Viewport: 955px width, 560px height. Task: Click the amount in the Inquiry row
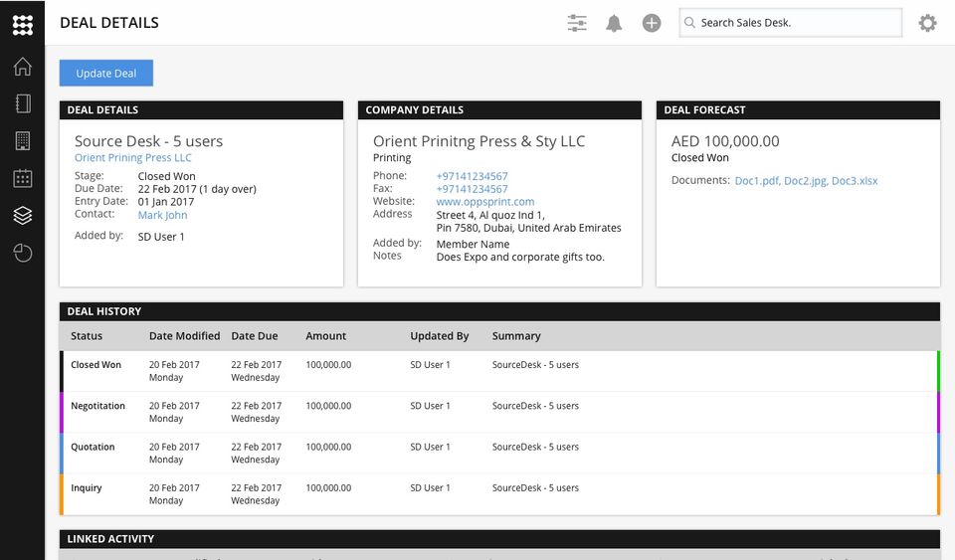[328, 487]
